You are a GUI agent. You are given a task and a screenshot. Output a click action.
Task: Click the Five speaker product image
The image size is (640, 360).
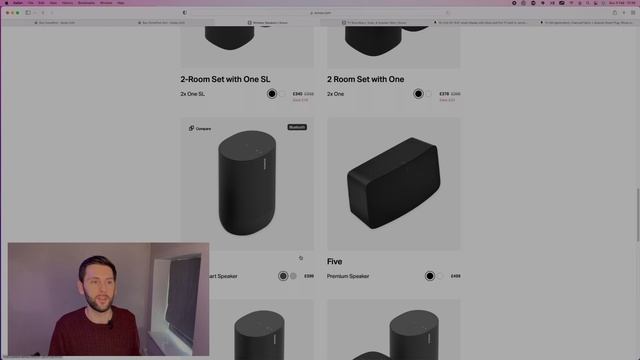[x=393, y=184]
